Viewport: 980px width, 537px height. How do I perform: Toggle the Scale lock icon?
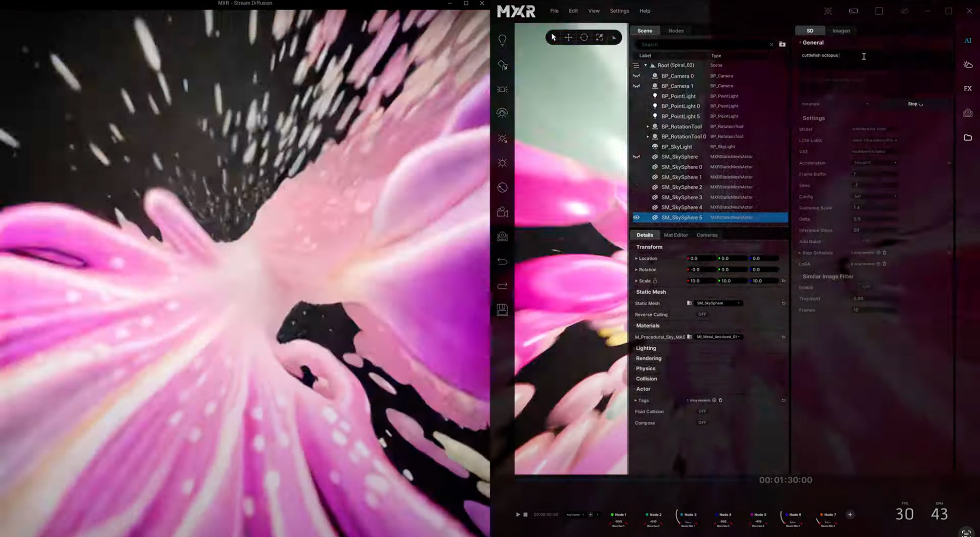[655, 281]
